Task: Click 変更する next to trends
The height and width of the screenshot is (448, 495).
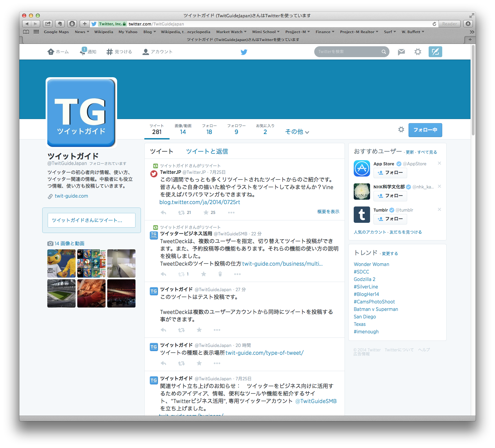Action: [390, 253]
